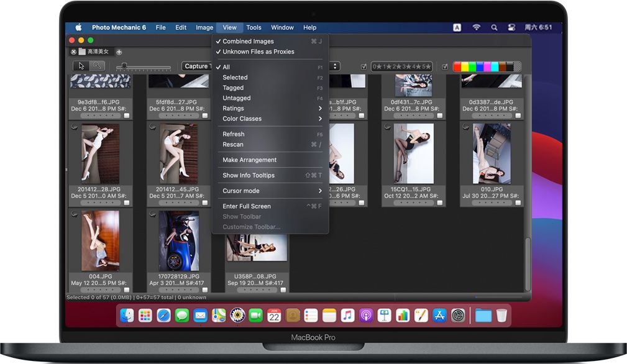Enable the star rating filter checkbox
The image size is (627, 364).
coord(364,66)
